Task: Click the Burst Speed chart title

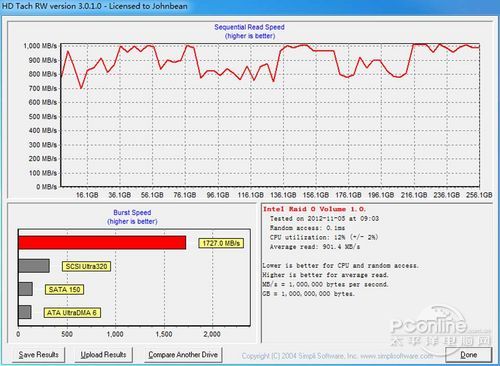Action: [132, 213]
